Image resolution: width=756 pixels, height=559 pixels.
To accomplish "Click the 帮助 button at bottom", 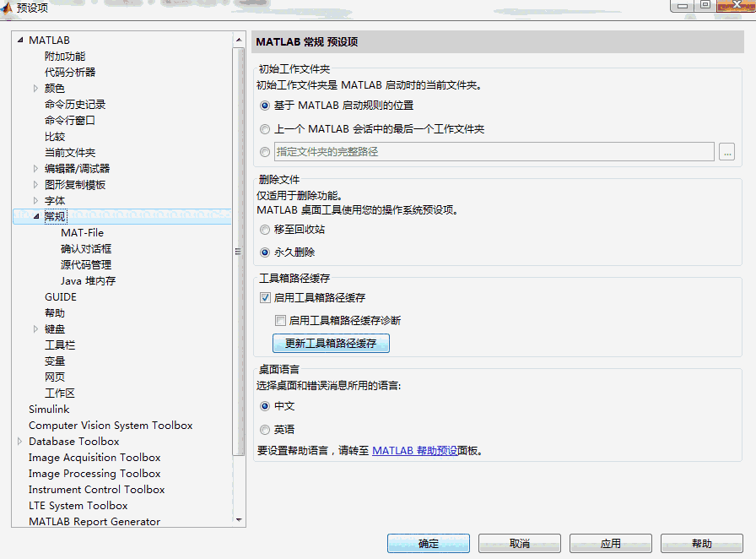I will click(x=701, y=543).
